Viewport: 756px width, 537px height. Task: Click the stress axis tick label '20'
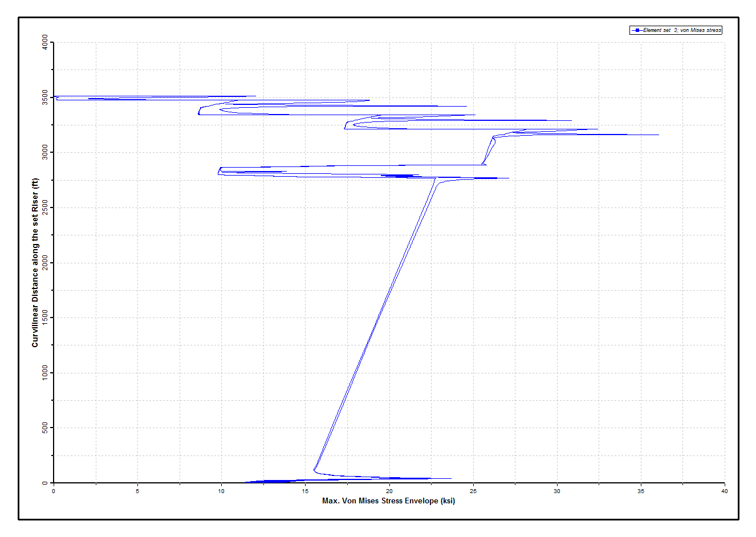click(389, 491)
